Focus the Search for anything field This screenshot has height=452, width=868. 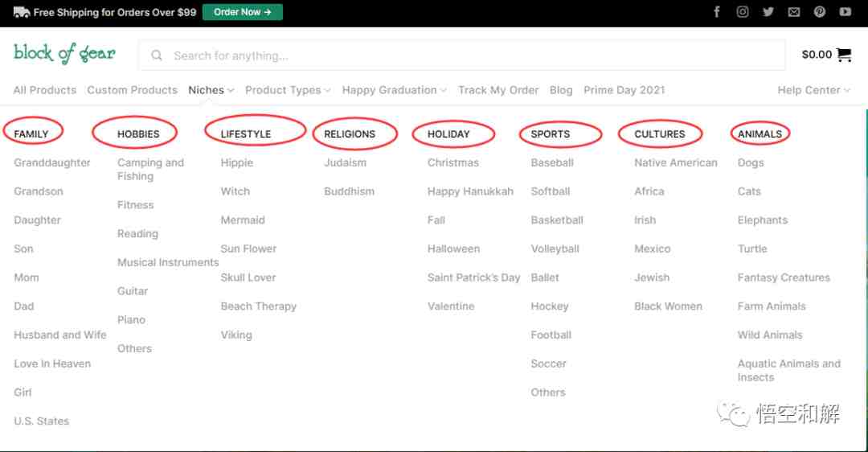[461, 55]
